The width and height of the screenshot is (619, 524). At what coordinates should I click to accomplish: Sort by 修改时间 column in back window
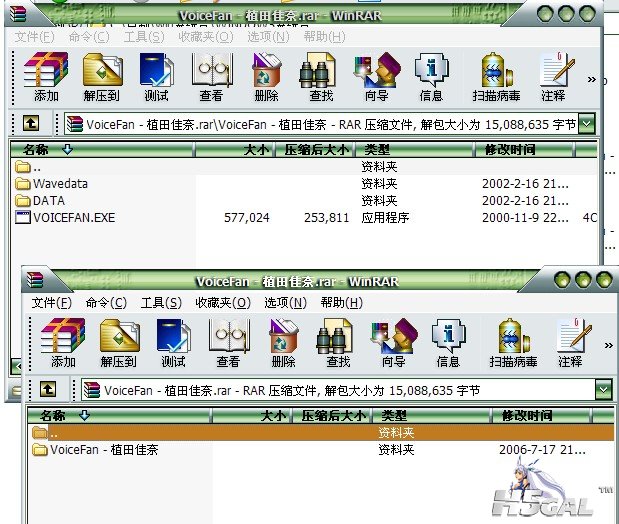pyautogui.click(x=524, y=150)
